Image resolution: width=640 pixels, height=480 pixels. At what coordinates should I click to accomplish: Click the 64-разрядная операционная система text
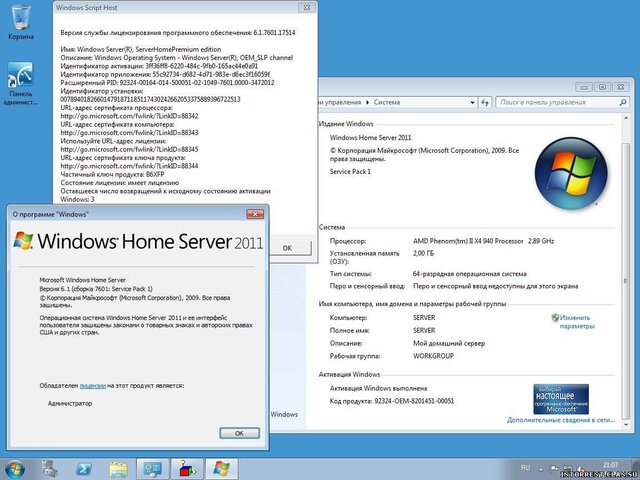pos(470,274)
